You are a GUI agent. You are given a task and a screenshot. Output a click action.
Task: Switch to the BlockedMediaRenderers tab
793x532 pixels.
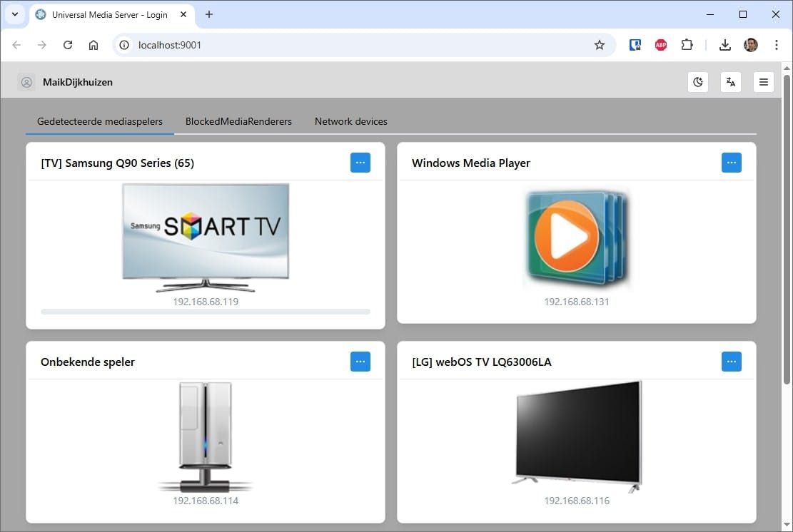point(238,121)
